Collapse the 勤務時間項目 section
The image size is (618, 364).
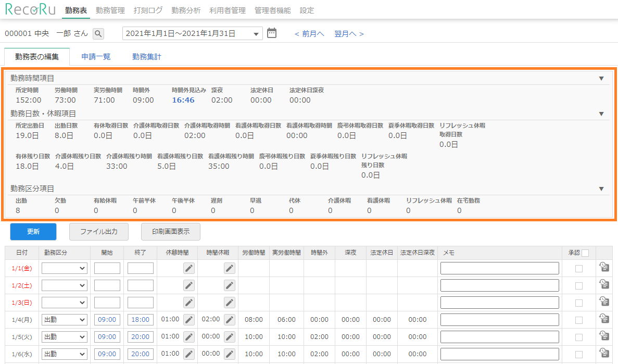[601, 79]
